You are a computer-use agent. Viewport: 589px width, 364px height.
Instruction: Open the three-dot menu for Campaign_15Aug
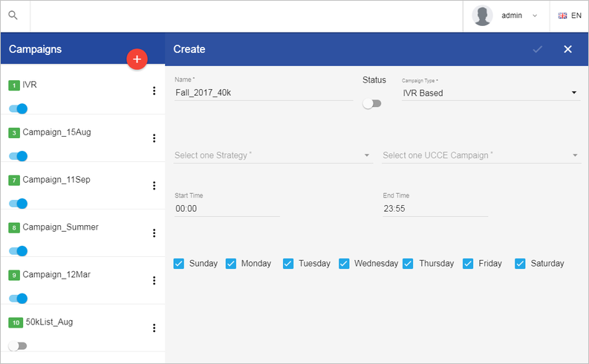click(x=154, y=138)
